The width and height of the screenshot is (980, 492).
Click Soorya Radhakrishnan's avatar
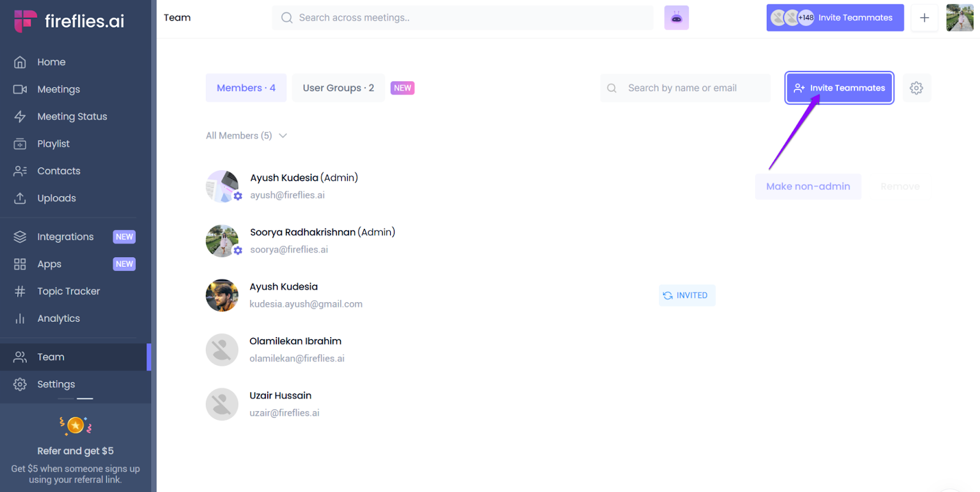pos(222,241)
